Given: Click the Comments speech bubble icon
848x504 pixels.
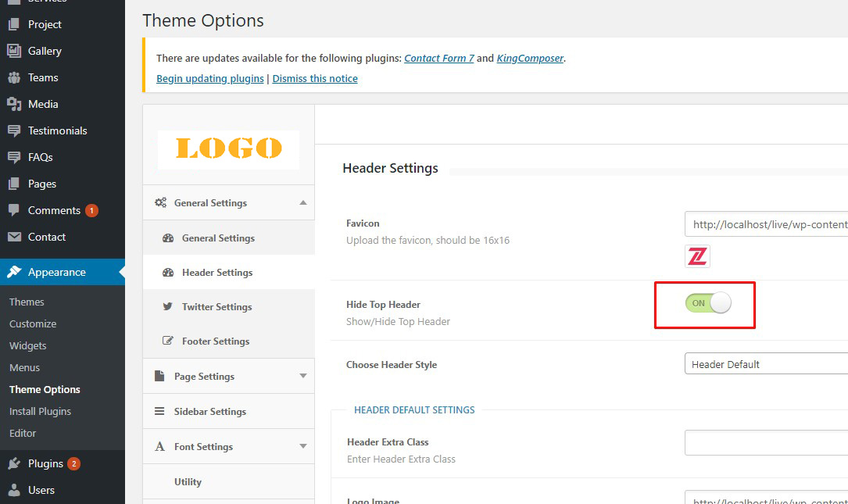Looking at the screenshot, I should pyautogui.click(x=14, y=210).
